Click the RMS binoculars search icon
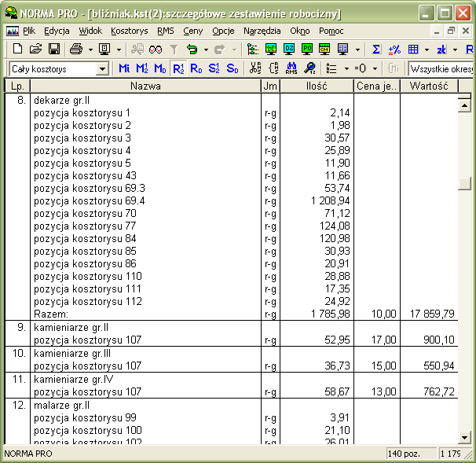The image size is (476, 463). coord(291,68)
